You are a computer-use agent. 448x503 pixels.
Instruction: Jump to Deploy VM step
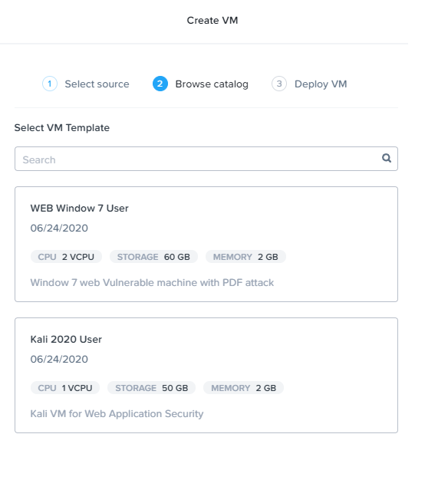(x=321, y=84)
